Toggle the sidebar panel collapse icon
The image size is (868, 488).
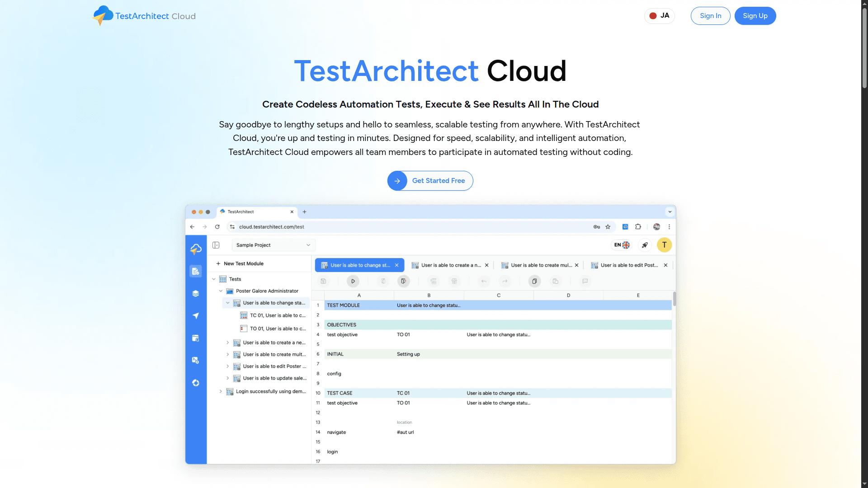[x=216, y=245]
